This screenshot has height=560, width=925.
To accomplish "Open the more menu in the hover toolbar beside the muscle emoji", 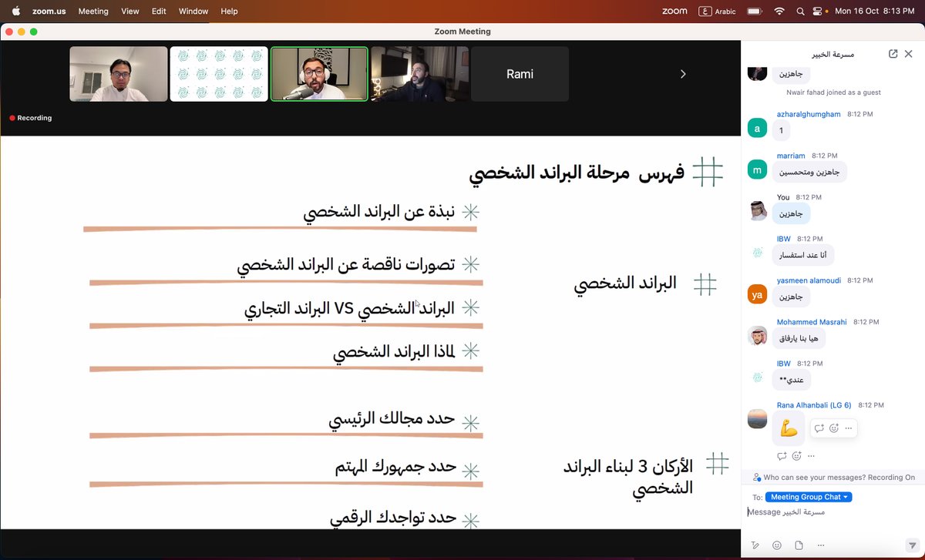I will pyautogui.click(x=849, y=428).
